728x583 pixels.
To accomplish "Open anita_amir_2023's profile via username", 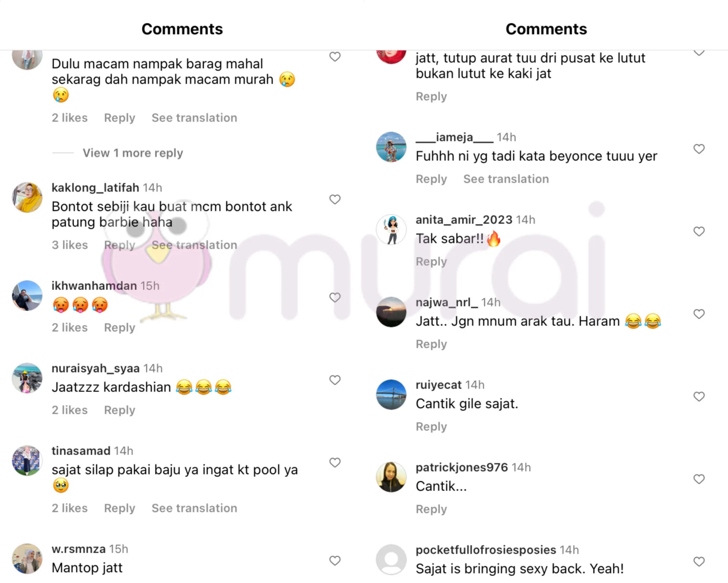I will 464,220.
